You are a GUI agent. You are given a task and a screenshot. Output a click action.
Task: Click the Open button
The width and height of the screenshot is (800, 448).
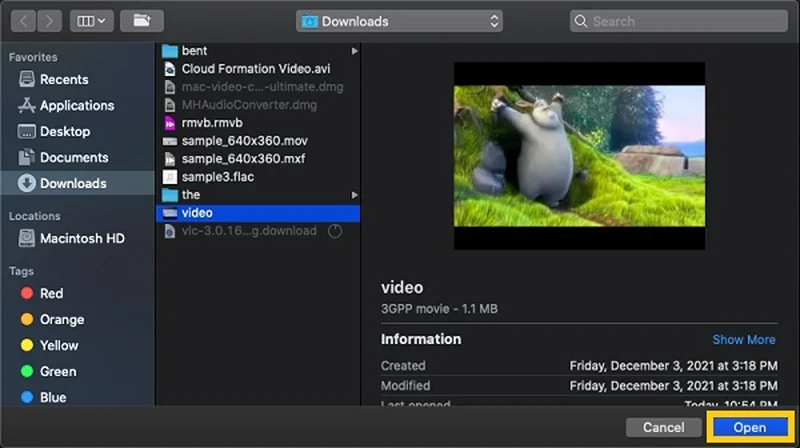[749, 427]
